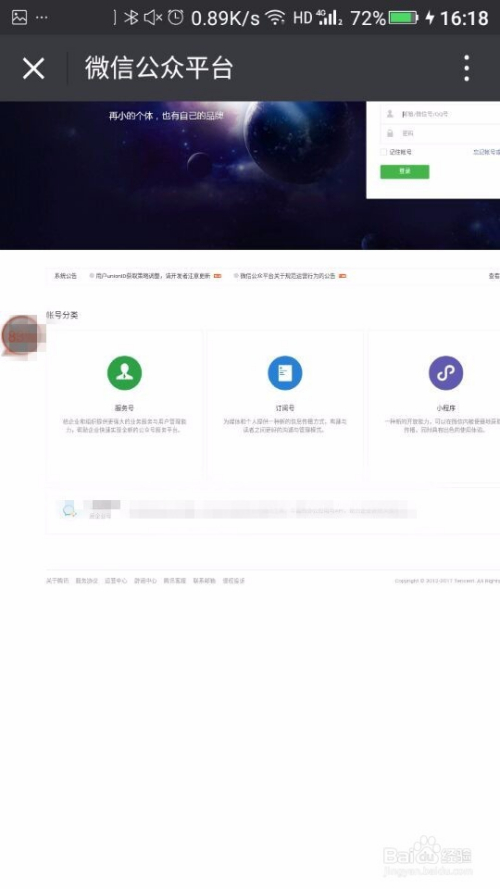
Task: Click the 企业号 chat bubble icon
Action: (x=69, y=510)
